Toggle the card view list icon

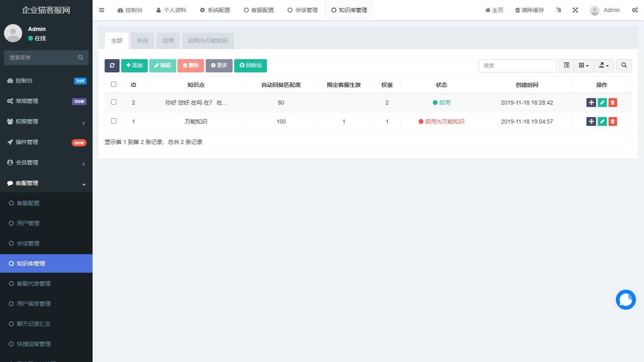click(x=566, y=66)
